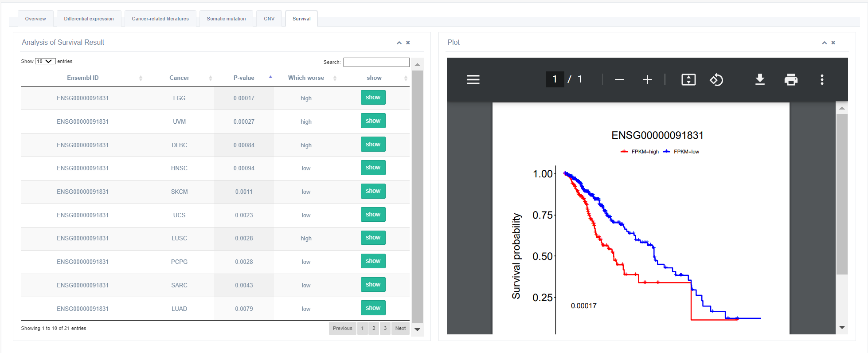
Task: Collapse the Analysis of Survival Result panel
Action: (399, 43)
